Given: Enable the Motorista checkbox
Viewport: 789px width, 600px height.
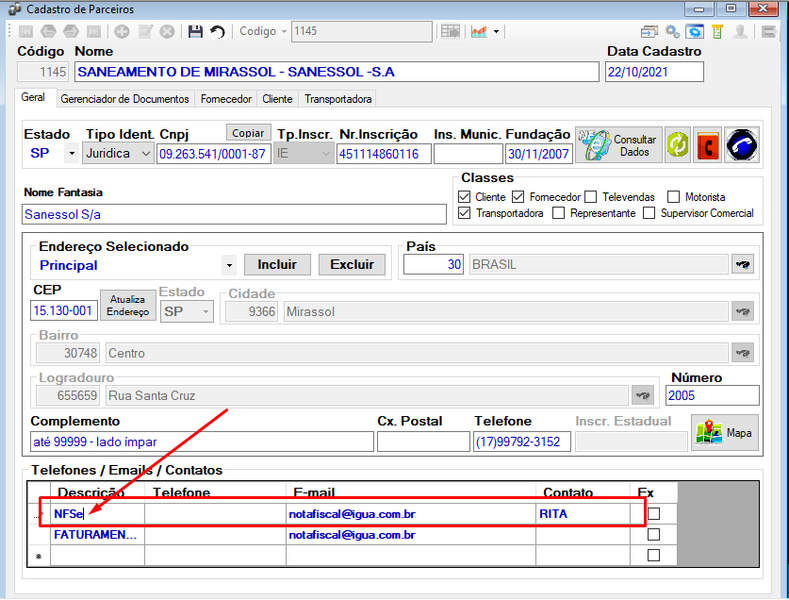Looking at the screenshot, I should point(673,197).
